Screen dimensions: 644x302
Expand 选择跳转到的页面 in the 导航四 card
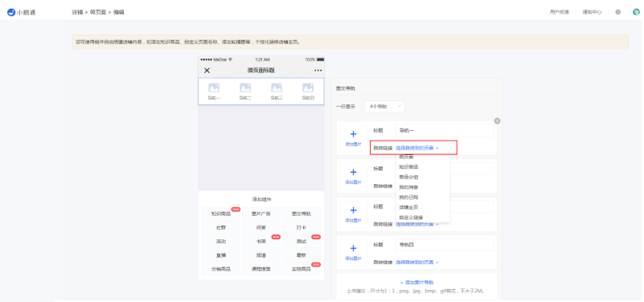[x=417, y=262]
